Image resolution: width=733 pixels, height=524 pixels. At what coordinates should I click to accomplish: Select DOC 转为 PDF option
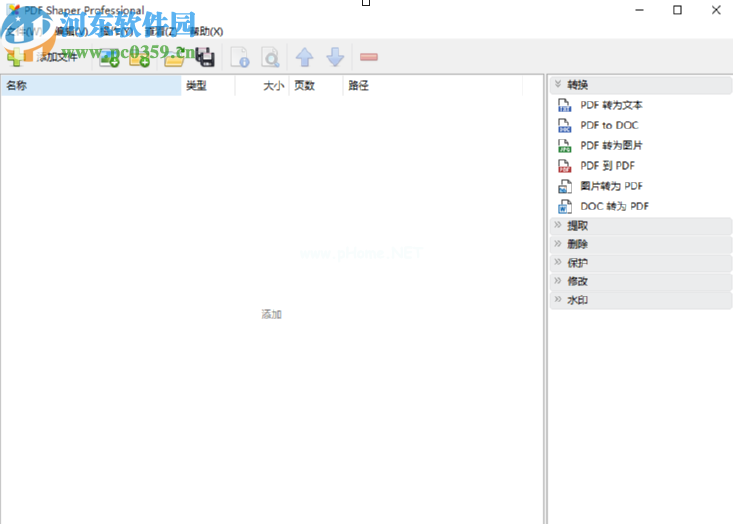(614, 206)
